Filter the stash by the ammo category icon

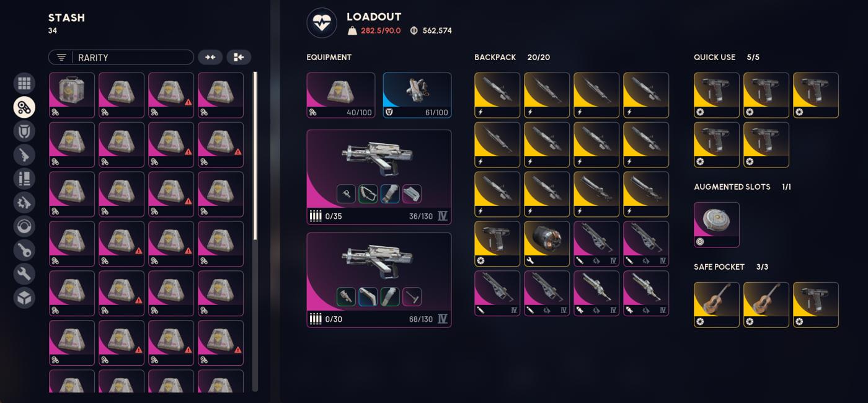[24, 179]
